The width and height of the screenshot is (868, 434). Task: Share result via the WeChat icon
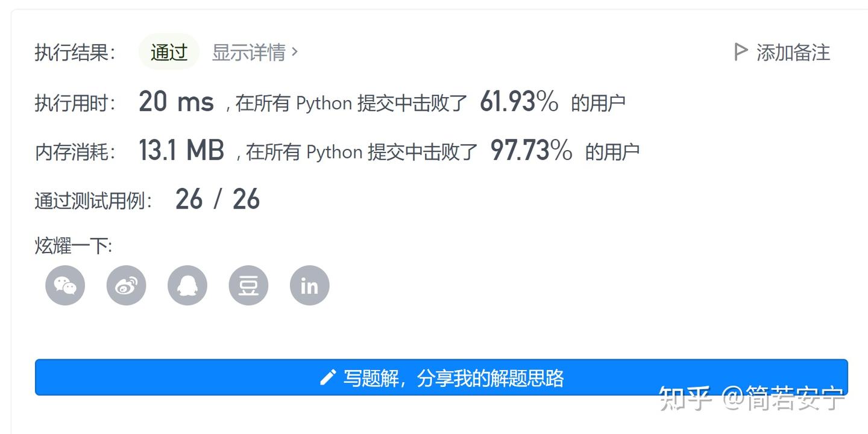(x=65, y=285)
